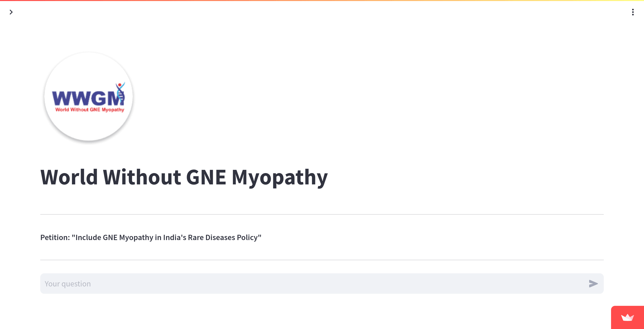The width and height of the screenshot is (644, 329).
Task: Click the red dot atop the DNA helix
Action: tap(120, 84)
